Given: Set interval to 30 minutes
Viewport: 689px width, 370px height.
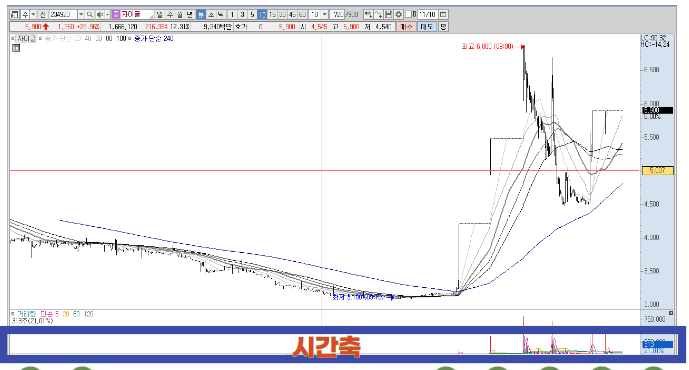Looking at the screenshot, I should pos(283,15).
